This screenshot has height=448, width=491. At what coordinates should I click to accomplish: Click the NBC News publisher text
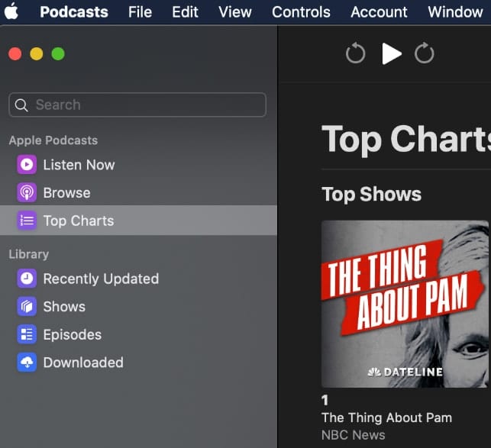[353, 435]
